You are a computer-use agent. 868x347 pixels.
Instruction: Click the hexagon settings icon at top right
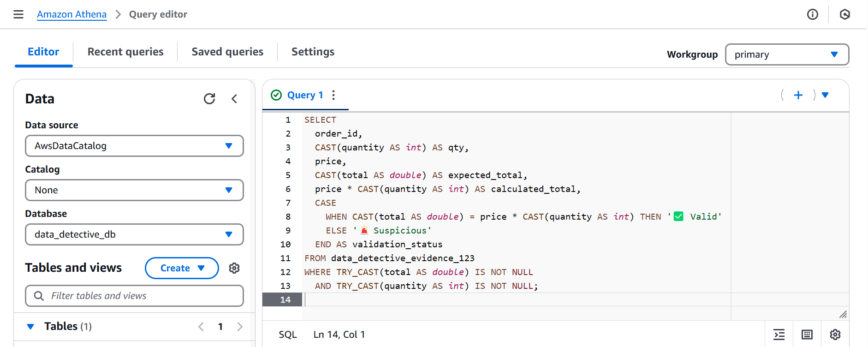point(845,14)
